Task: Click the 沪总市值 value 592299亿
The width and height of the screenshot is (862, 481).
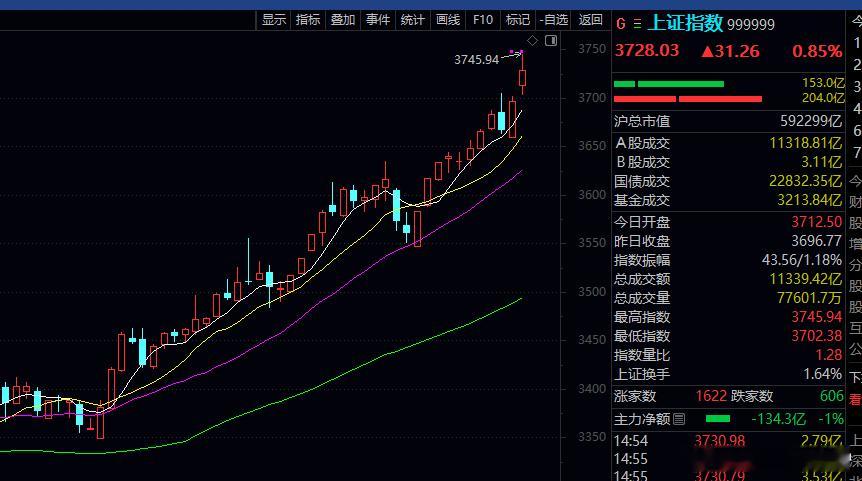Action: click(x=811, y=121)
